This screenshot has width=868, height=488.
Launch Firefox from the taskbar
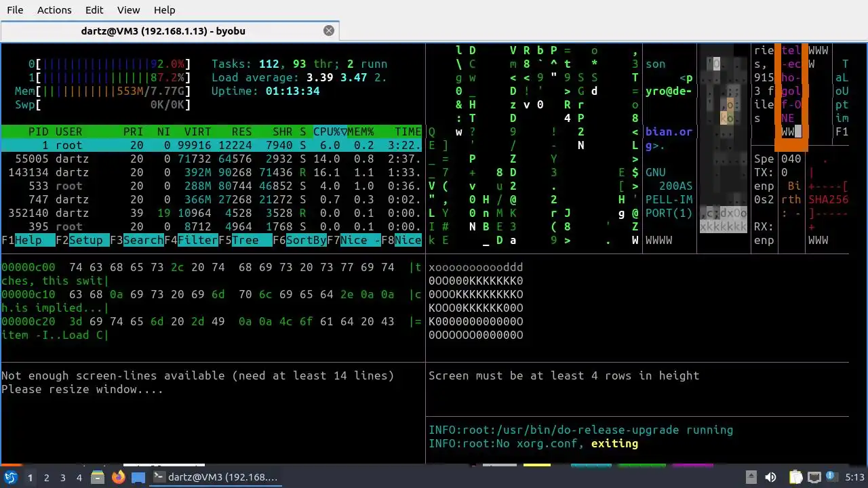tap(118, 477)
